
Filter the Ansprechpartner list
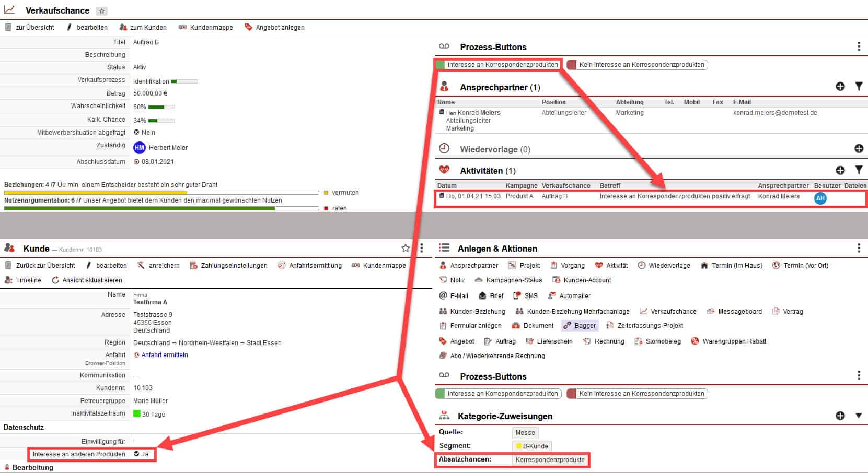click(x=858, y=87)
